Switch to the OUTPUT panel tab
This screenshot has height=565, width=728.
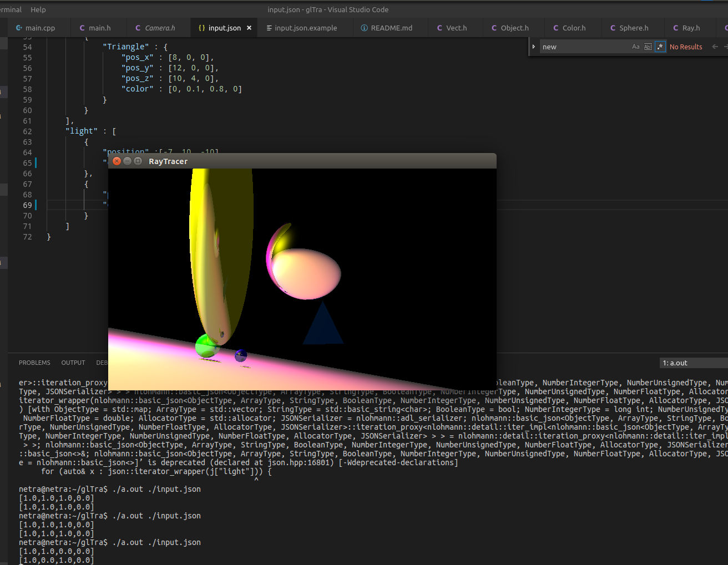click(x=73, y=363)
